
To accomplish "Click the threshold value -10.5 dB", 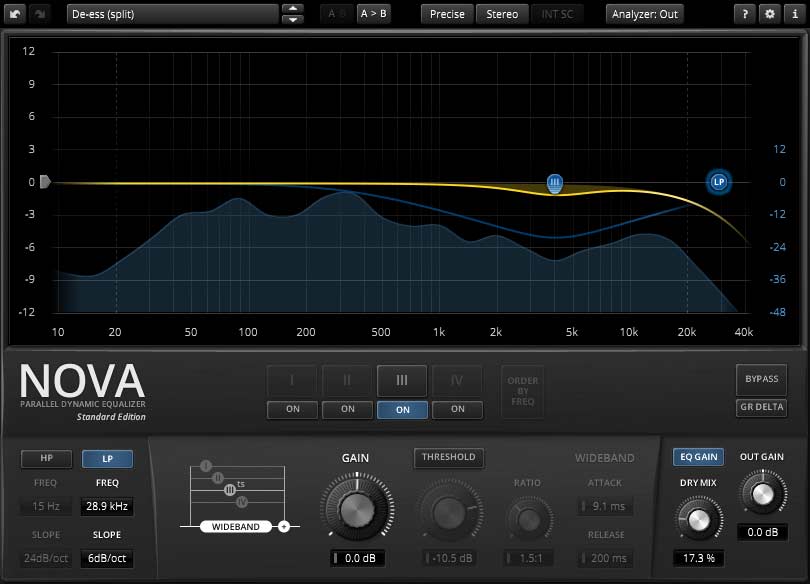I will click(x=449, y=558).
